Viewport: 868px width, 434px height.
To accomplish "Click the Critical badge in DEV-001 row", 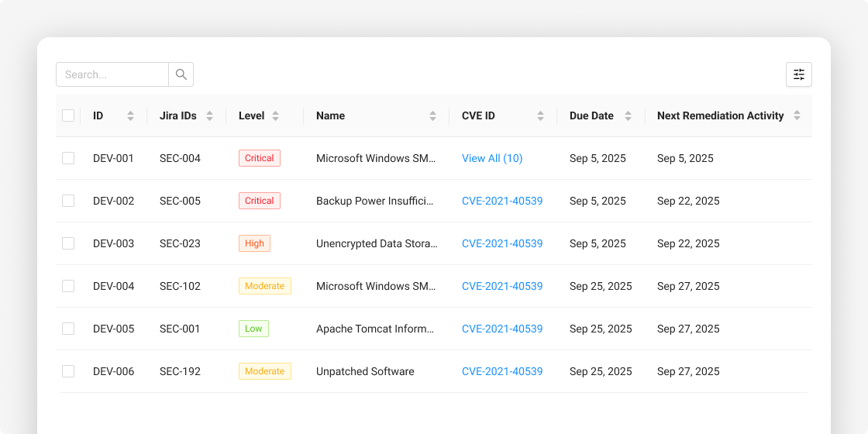I will 260,158.
